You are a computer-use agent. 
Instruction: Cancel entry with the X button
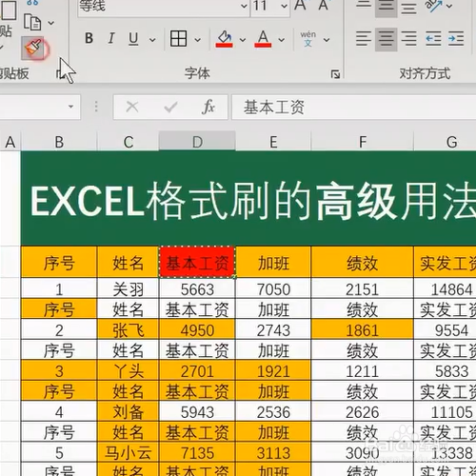pyautogui.click(x=132, y=107)
